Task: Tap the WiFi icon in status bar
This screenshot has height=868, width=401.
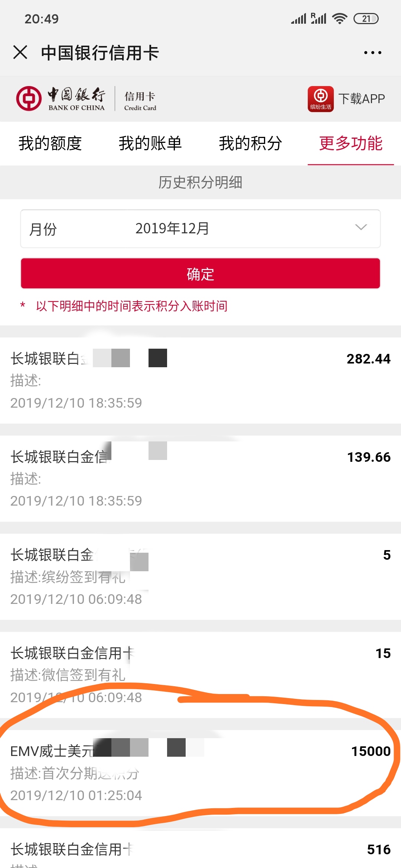Action: (x=340, y=19)
